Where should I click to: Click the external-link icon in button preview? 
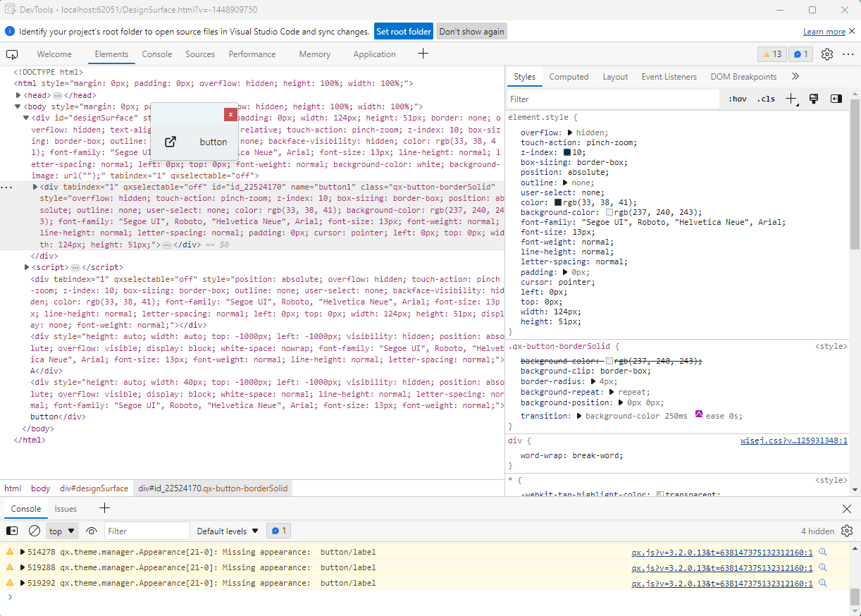(170, 142)
